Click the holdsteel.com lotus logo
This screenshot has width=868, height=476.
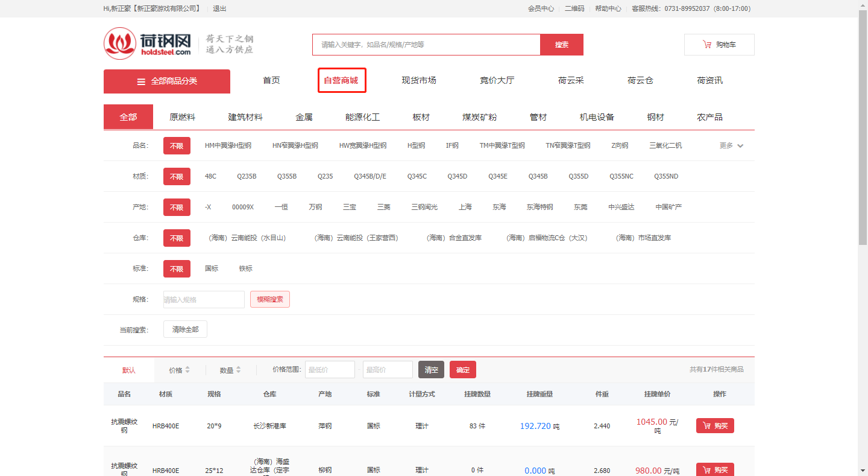pos(148,44)
